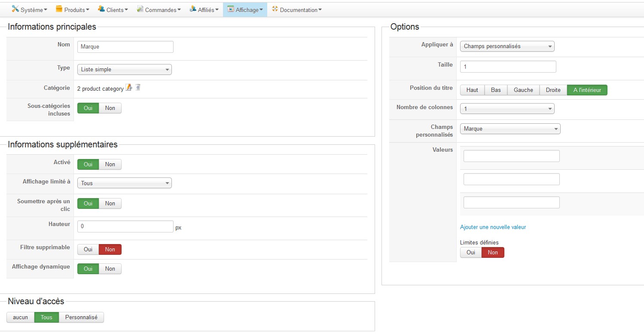Click the wrench icon beside Système

pyautogui.click(x=15, y=9)
